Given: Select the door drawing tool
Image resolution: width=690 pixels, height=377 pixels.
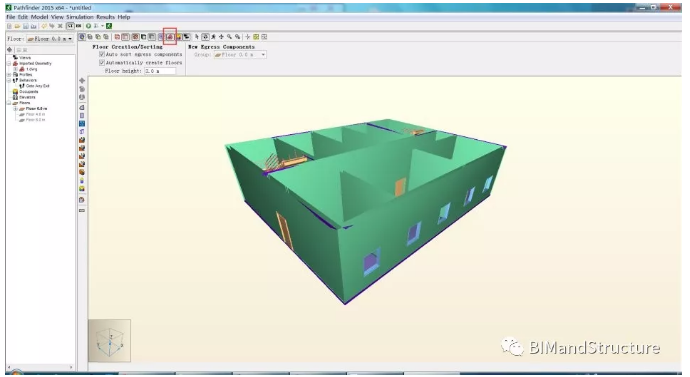Looking at the screenshot, I should [x=82, y=132].
